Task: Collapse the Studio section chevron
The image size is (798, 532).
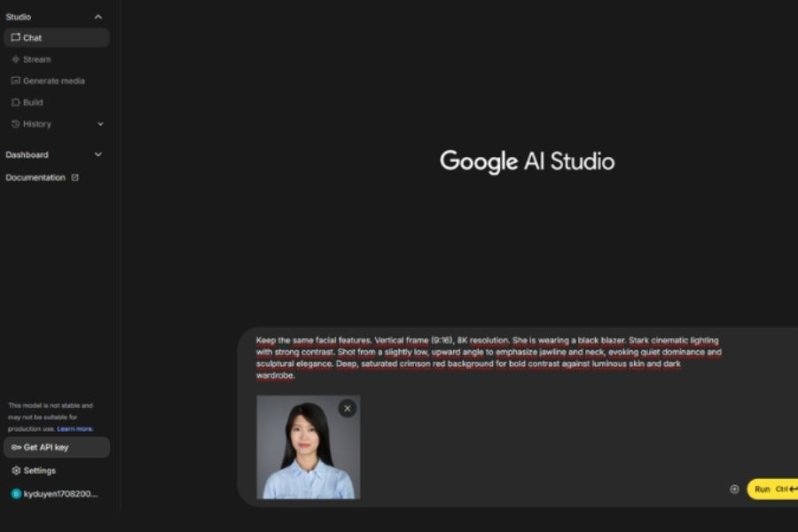Action: point(98,17)
